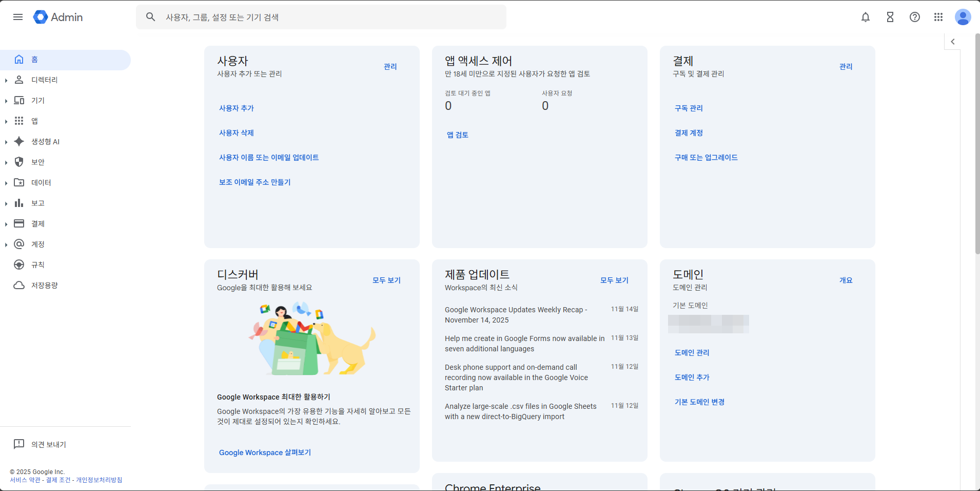Open Weekly Recap November 14 update
980x491 pixels.
point(516,315)
